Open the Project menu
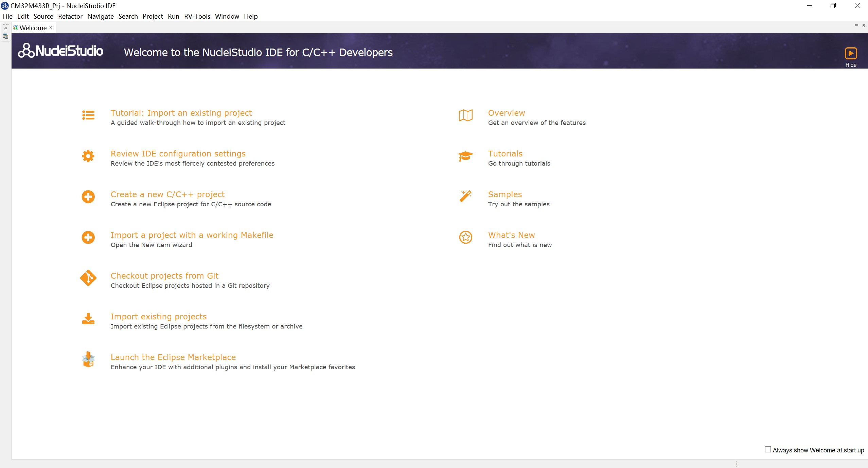The image size is (868, 468). pos(153,16)
